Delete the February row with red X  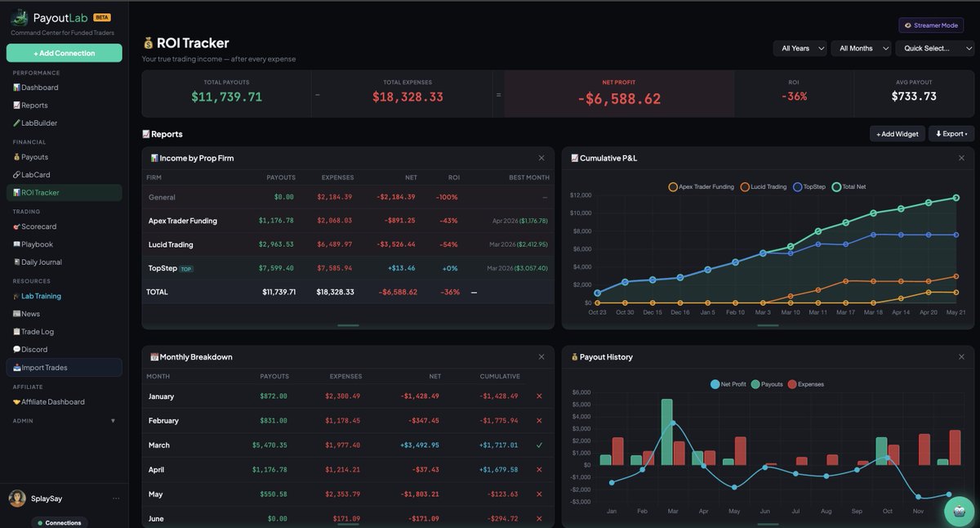(x=539, y=421)
